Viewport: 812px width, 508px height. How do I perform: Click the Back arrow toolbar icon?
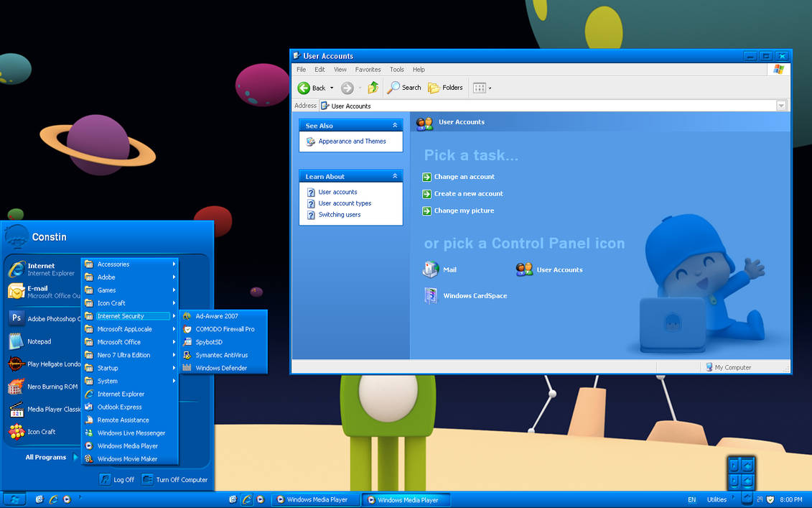click(304, 88)
